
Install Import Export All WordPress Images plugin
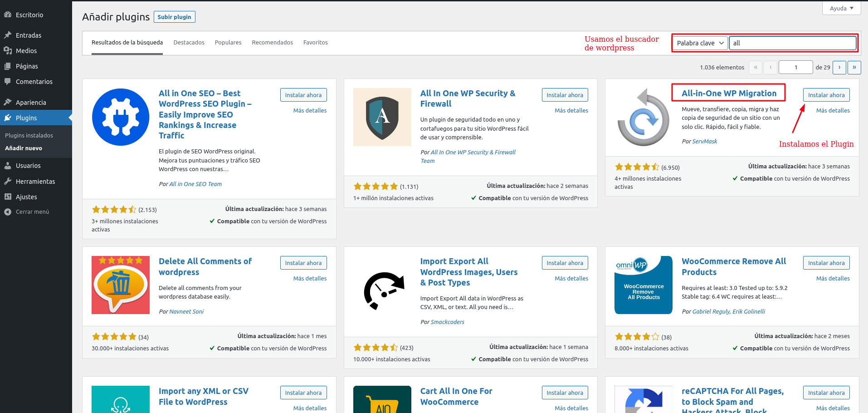click(x=565, y=263)
